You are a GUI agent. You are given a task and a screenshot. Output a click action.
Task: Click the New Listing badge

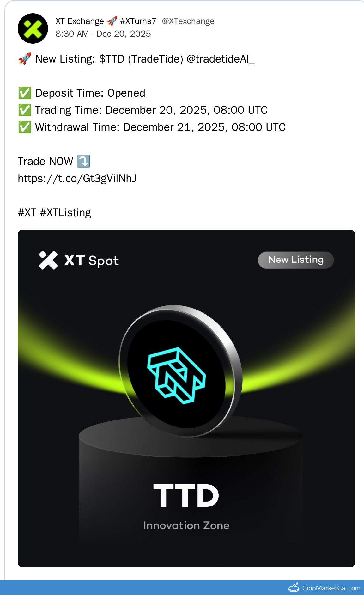tap(296, 260)
